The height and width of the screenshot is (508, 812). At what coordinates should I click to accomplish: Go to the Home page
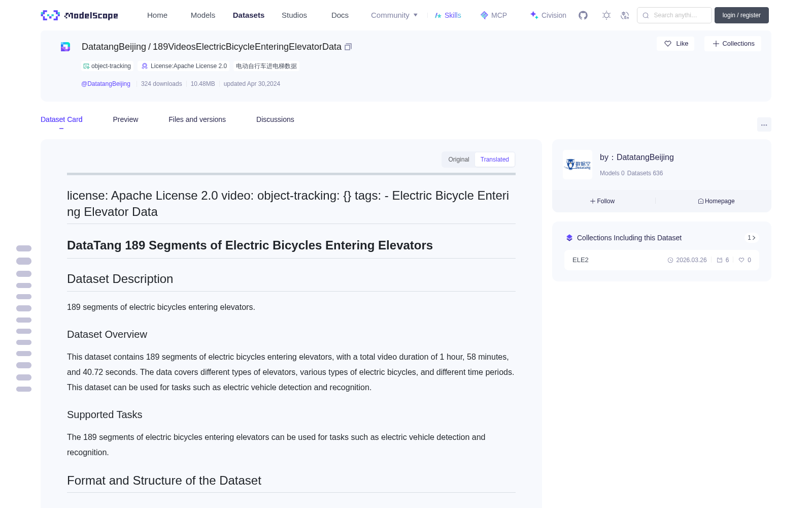(157, 15)
